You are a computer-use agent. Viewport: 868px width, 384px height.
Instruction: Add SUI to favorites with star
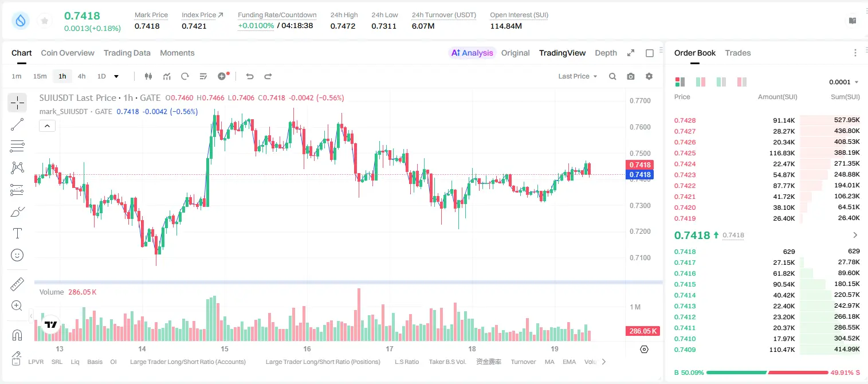pyautogui.click(x=44, y=21)
